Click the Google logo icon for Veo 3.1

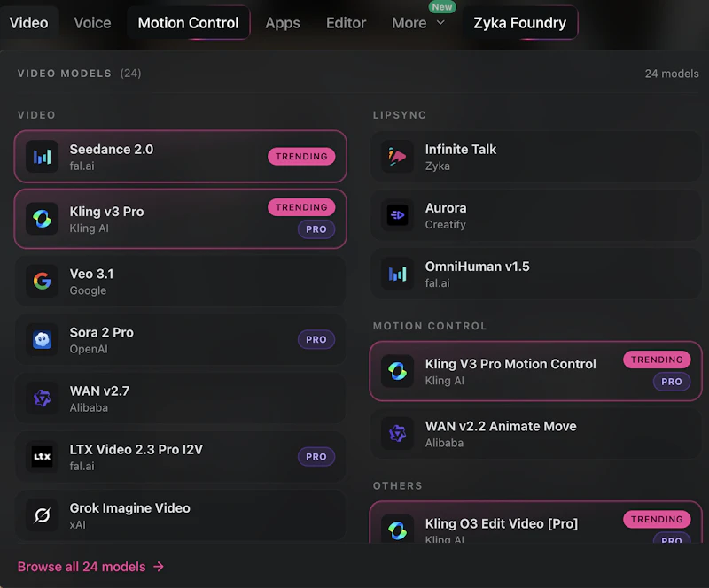pyautogui.click(x=42, y=281)
